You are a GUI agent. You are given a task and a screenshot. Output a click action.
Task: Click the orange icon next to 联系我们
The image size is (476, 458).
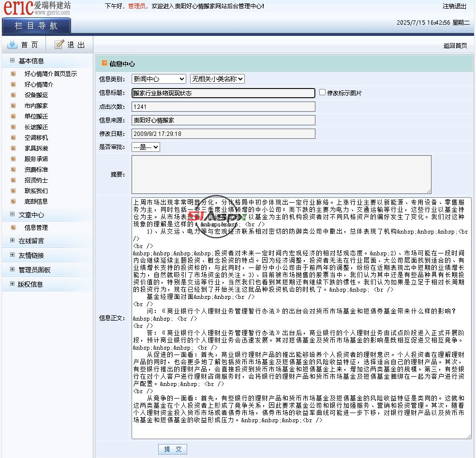click(x=13, y=191)
